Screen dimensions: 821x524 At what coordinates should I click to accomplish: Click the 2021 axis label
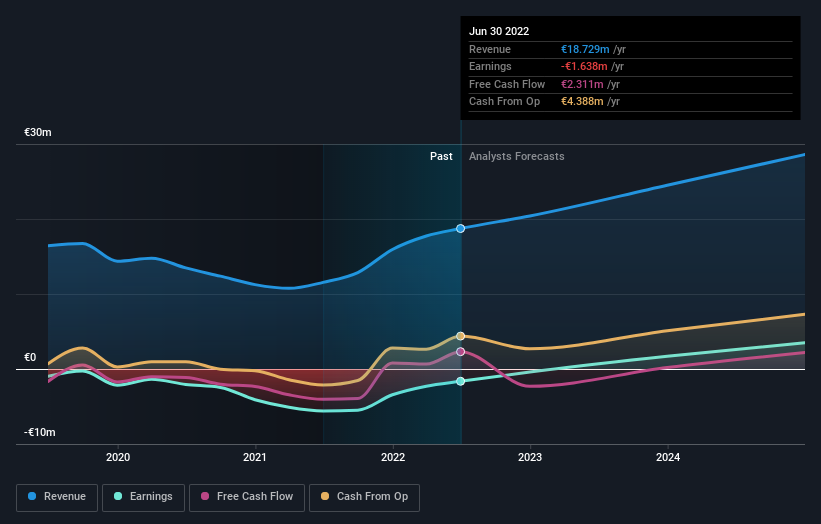255,458
